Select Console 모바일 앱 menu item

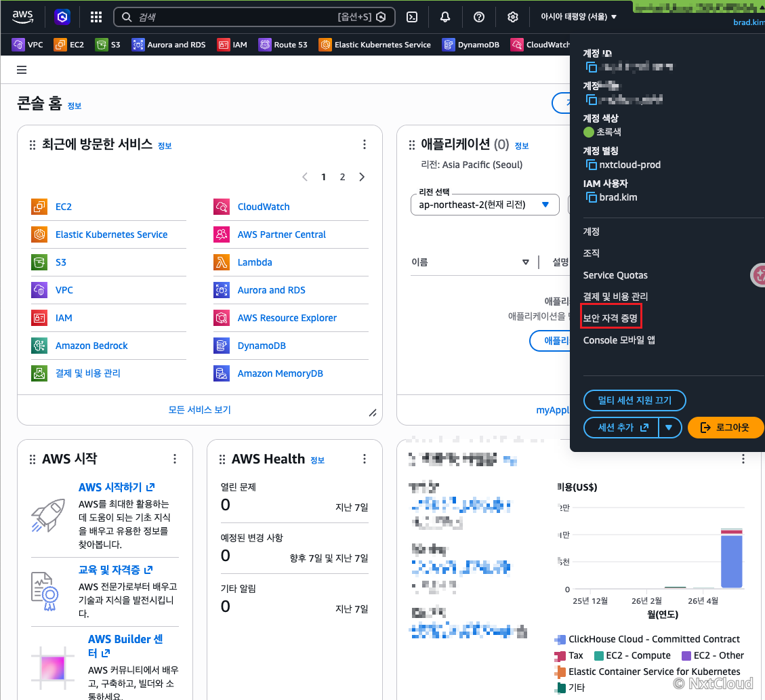point(619,340)
